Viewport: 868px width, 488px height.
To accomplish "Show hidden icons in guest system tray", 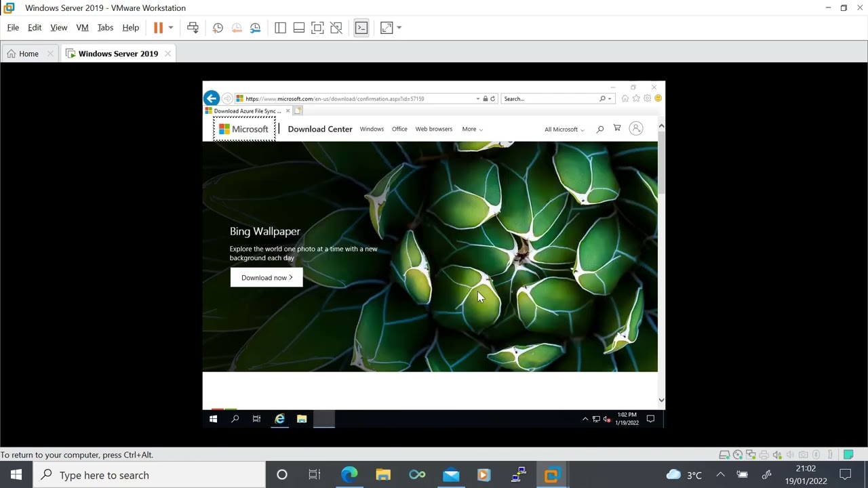I will 585,420.
